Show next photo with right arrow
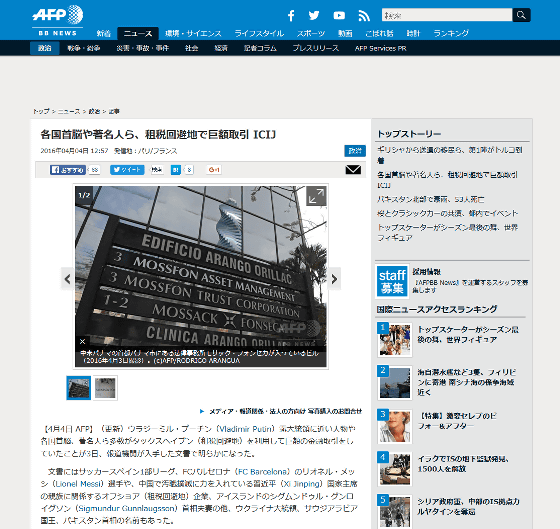The image size is (560, 529). click(x=334, y=279)
